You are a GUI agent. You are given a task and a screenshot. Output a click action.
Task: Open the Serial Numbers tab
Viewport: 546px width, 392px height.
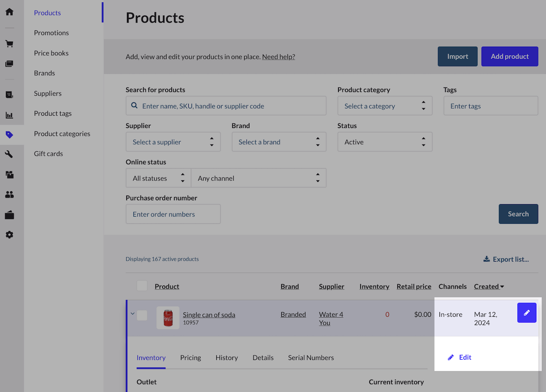(x=311, y=358)
